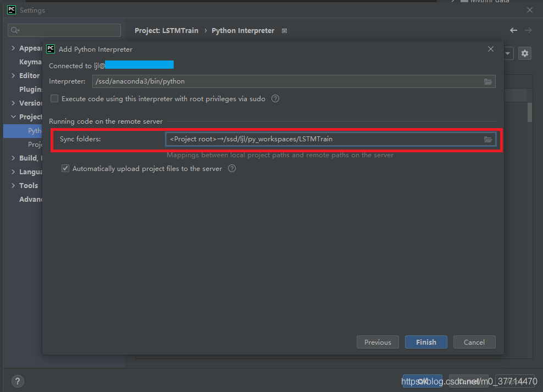
Task: Click Cancel in the interpreter dialog
Action: (x=474, y=342)
